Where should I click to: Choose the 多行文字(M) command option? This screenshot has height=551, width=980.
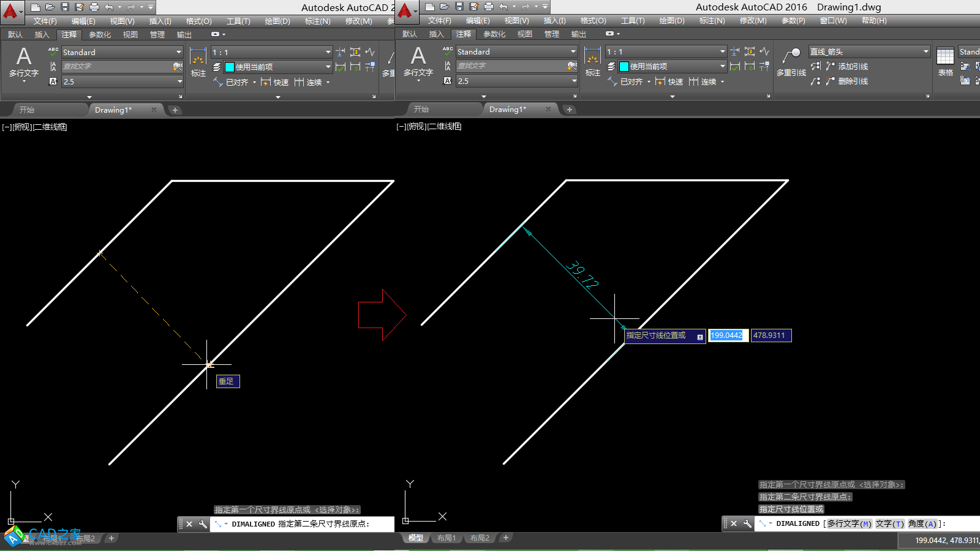(x=849, y=523)
